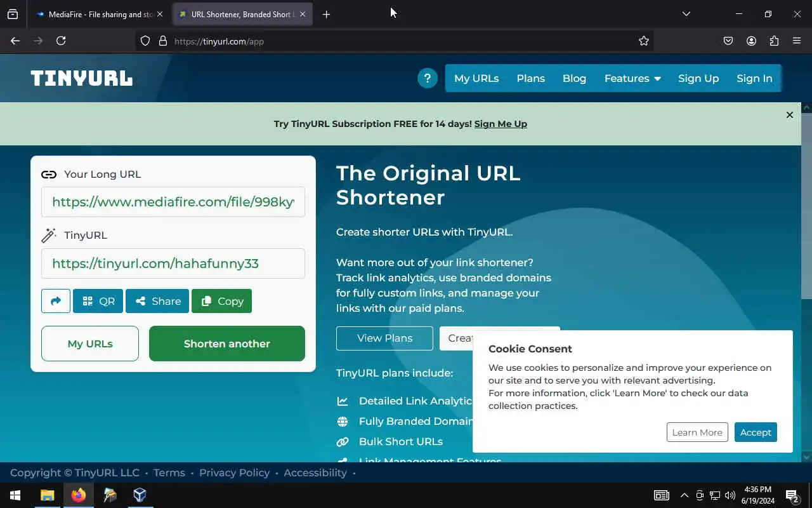Image resolution: width=812 pixels, height=508 pixels.
Task: Open Firefox View icon
Action: coord(13,14)
